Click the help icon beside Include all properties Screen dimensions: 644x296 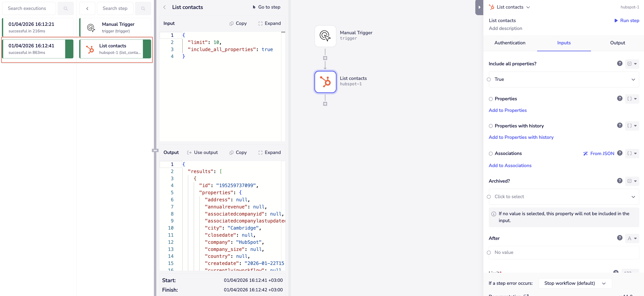coord(620,63)
